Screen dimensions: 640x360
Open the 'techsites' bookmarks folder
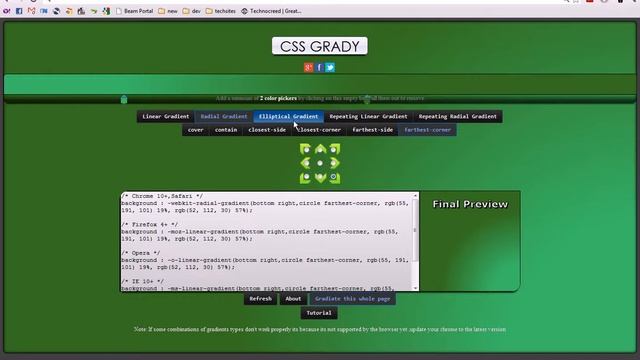[221, 11]
